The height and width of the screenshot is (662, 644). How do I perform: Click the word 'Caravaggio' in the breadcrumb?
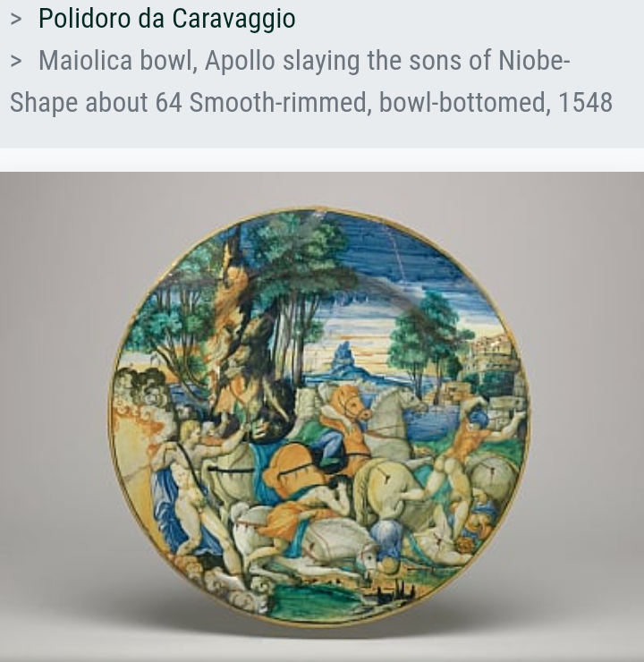(233, 19)
